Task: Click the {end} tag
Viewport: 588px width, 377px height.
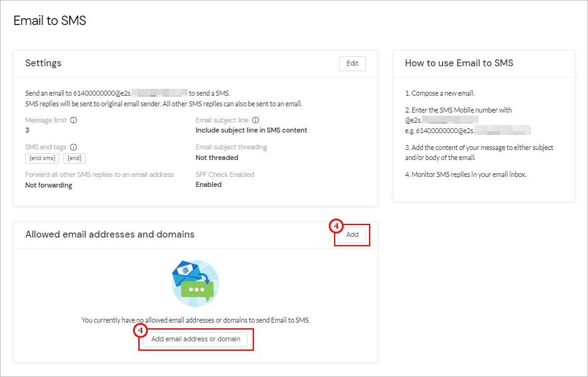Action: [74, 158]
